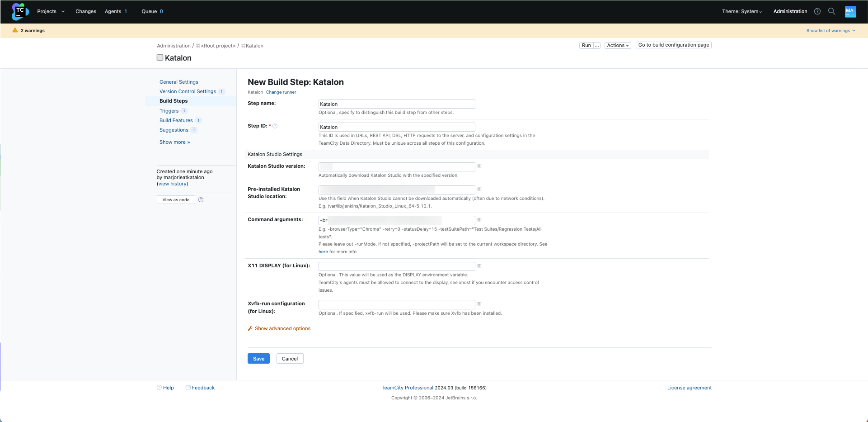Click the help icon beside View as code
The image size is (868, 422).
point(201,199)
